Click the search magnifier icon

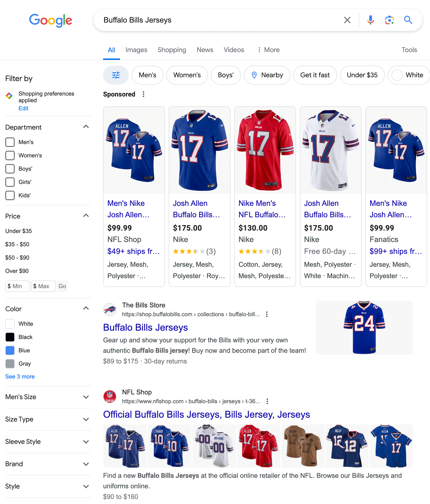[x=408, y=20]
